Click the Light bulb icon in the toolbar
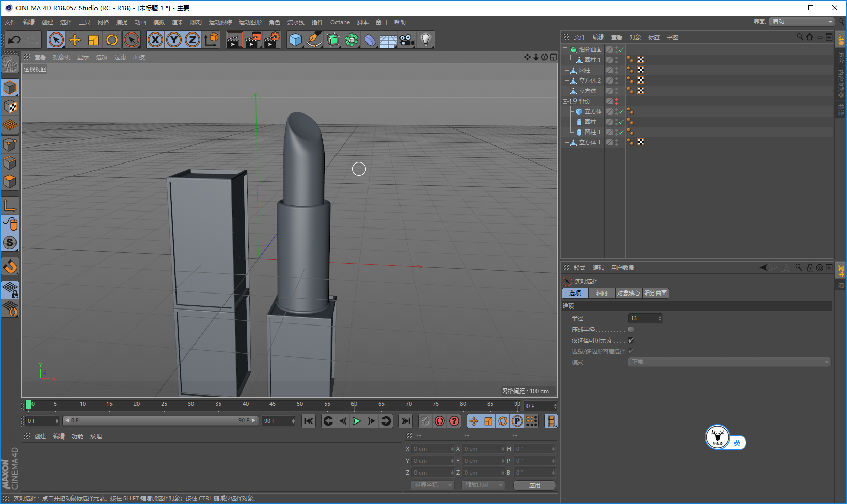The height and width of the screenshot is (504, 847). coord(426,40)
